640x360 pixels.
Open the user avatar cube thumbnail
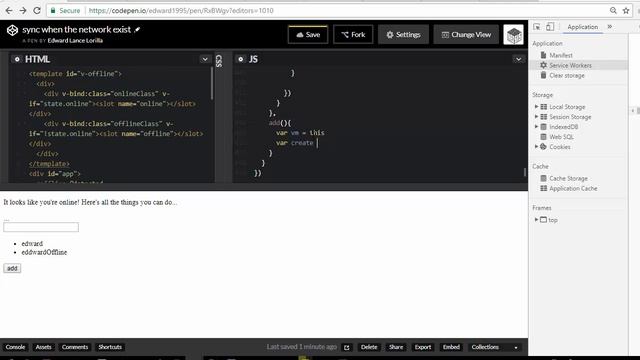coord(513,35)
